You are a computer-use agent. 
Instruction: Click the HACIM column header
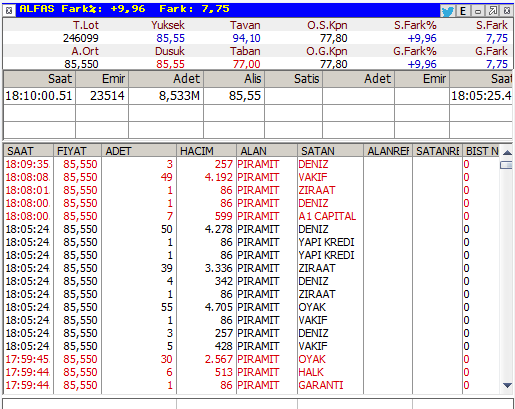tap(206, 151)
